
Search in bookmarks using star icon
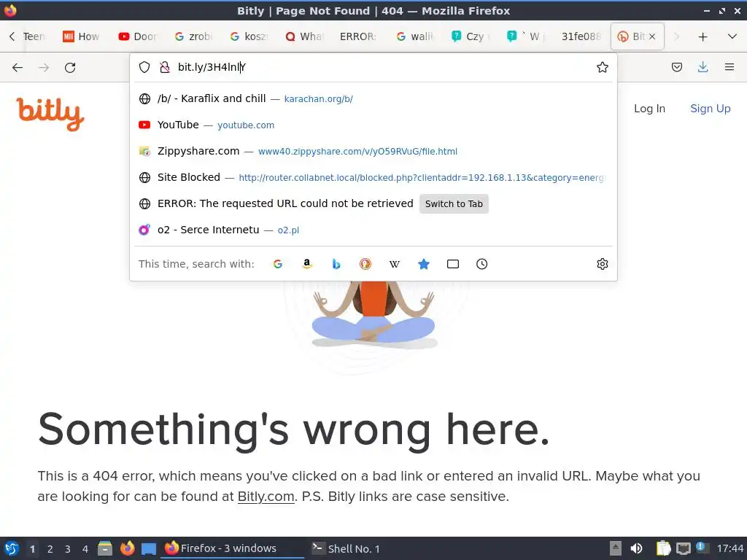pos(424,264)
